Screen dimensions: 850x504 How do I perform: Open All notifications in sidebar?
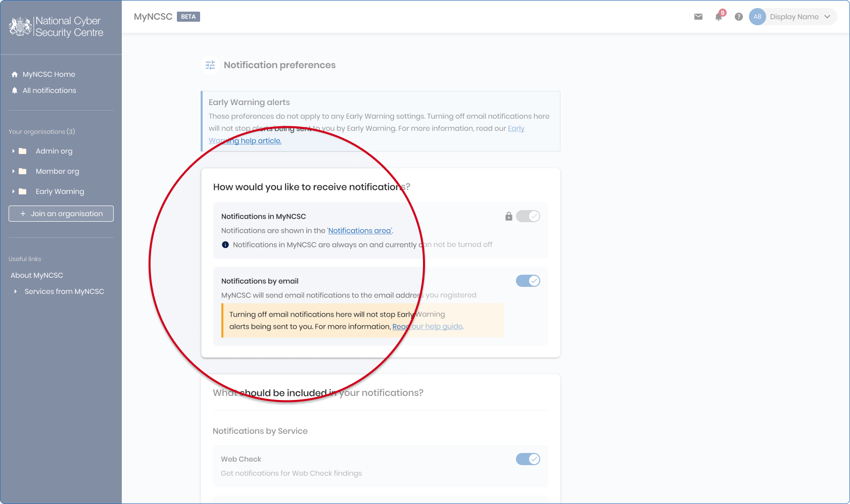point(50,90)
